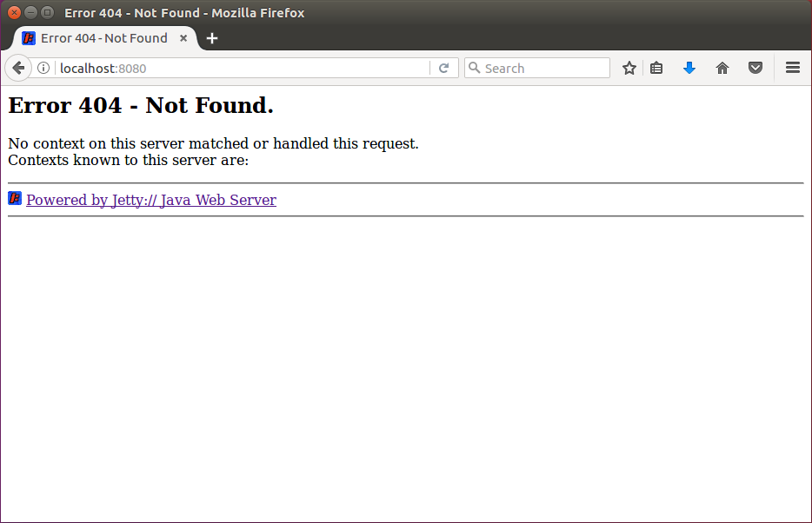Viewport: 812px width, 523px height.
Task: Click the Jetty logo beside the link
Action: (15, 198)
